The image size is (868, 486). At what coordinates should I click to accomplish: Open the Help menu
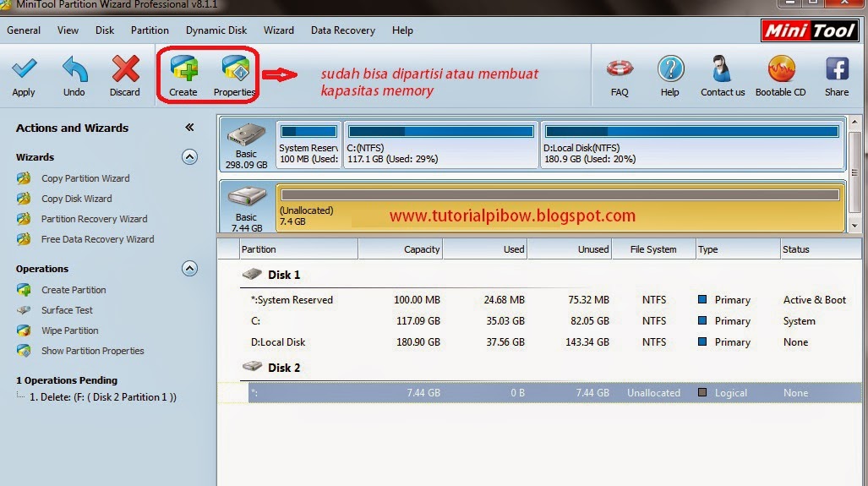(x=402, y=30)
